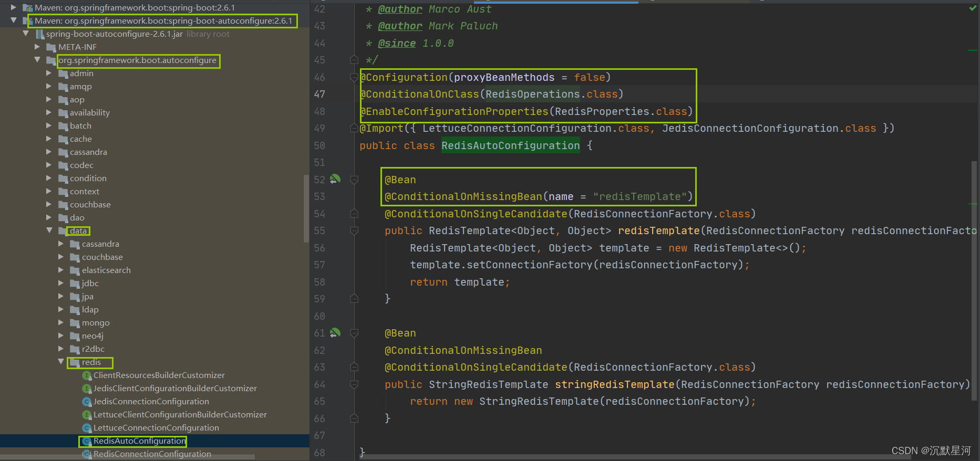Toggle code folding at line 52 method
This screenshot has height=461, width=980.
pos(354,180)
